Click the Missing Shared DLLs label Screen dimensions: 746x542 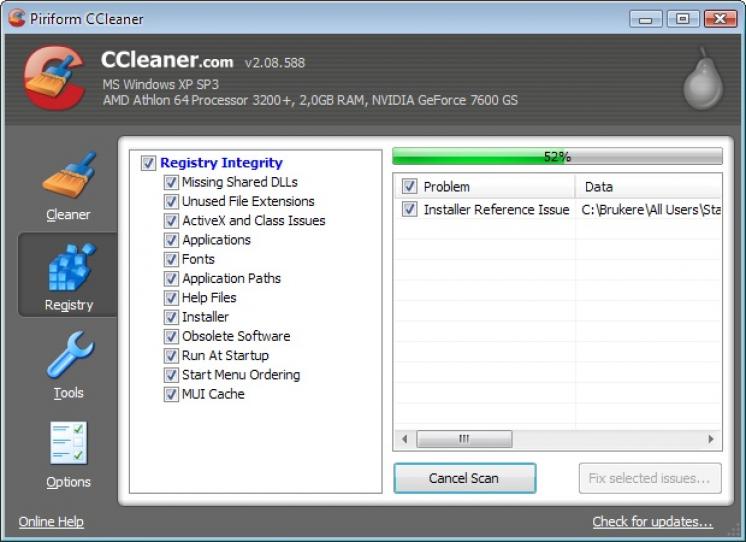click(x=240, y=182)
